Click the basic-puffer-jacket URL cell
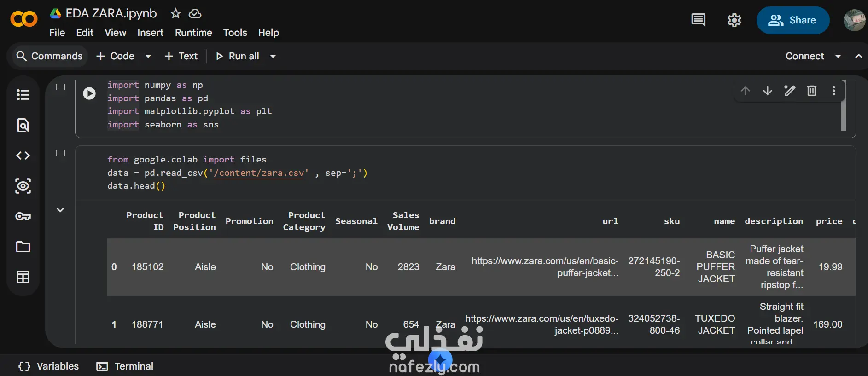Screen dimensions: 868x376 pos(545,267)
